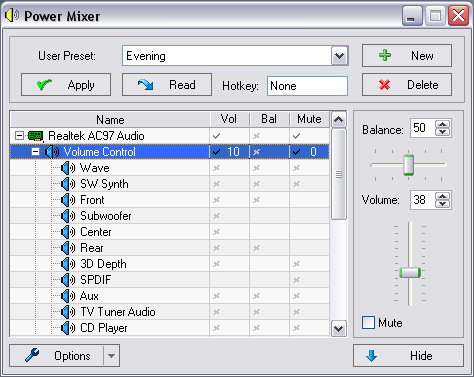Select the 3D Depth row
The height and width of the screenshot is (377, 474).
click(170, 264)
